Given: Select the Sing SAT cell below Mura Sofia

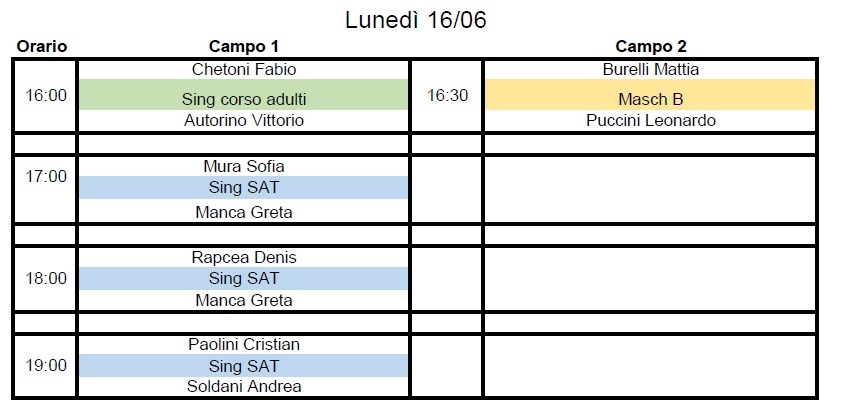Looking at the screenshot, I should (244, 187).
